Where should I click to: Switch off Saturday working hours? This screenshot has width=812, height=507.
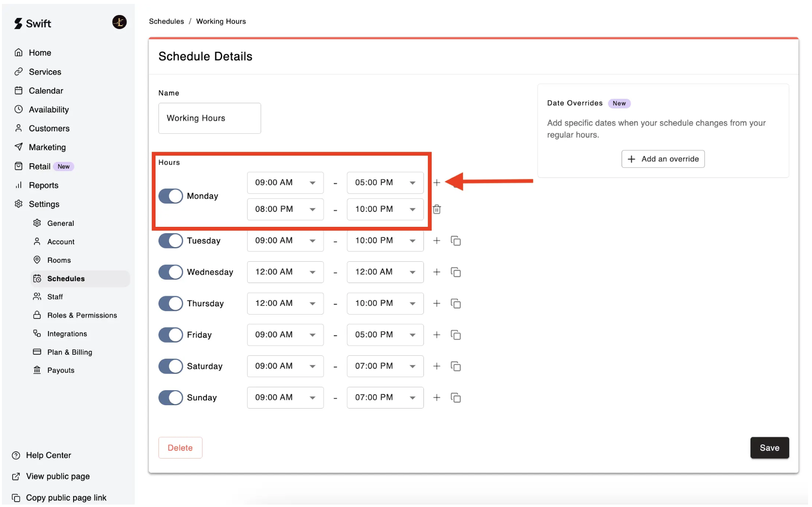[171, 366]
